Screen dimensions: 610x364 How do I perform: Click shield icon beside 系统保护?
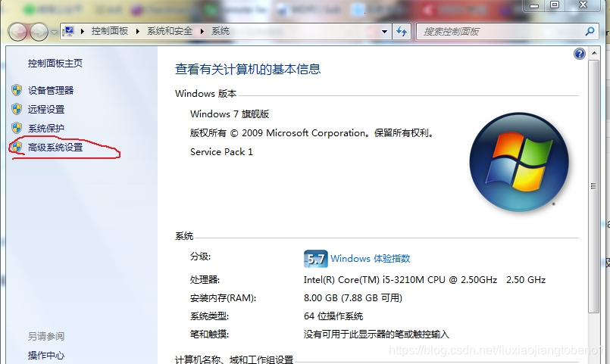17,128
